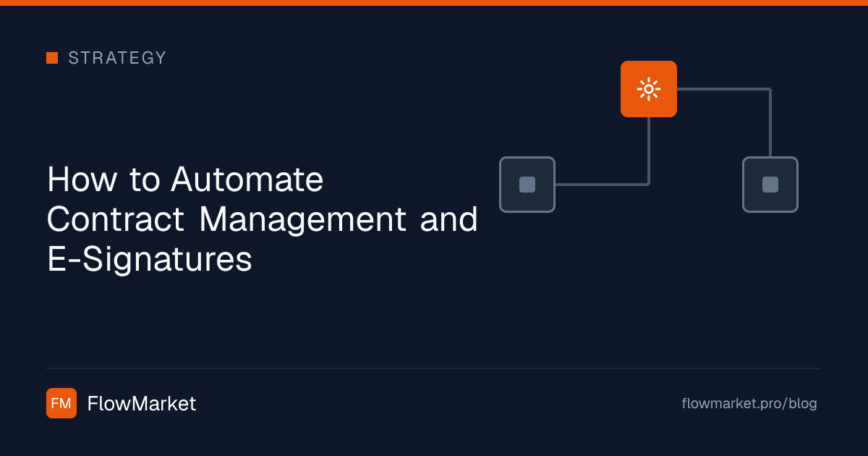Screen dimensions: 868x456
Task: Click the inner square of left node
Action: point(527,185)
